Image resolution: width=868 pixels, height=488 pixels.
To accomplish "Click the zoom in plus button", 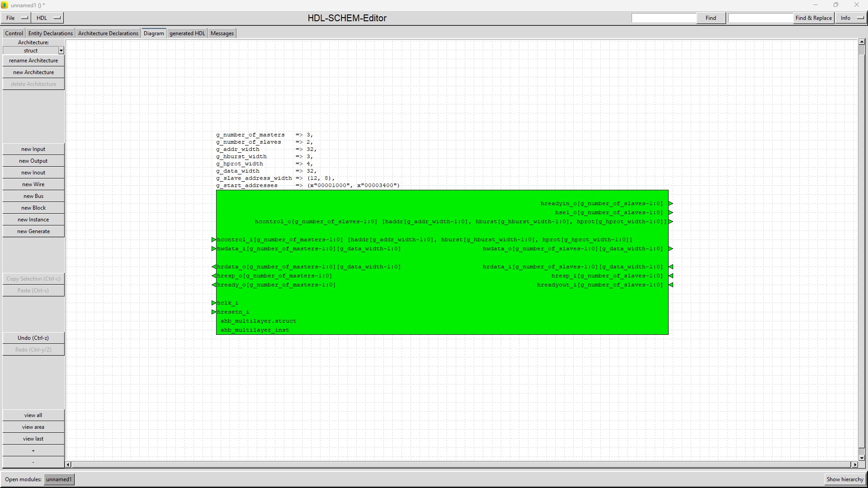I will coord(33,450).
